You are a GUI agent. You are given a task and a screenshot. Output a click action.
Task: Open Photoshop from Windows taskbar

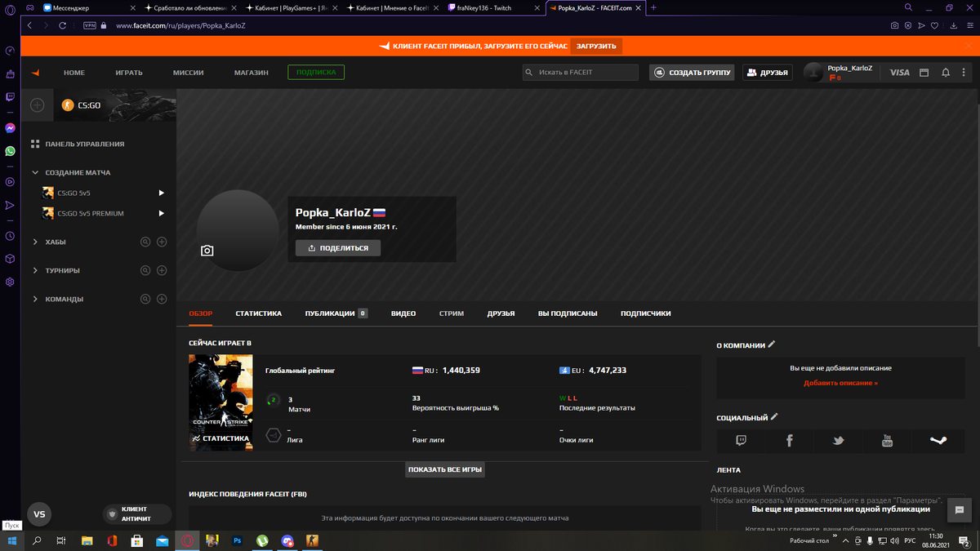238,540
